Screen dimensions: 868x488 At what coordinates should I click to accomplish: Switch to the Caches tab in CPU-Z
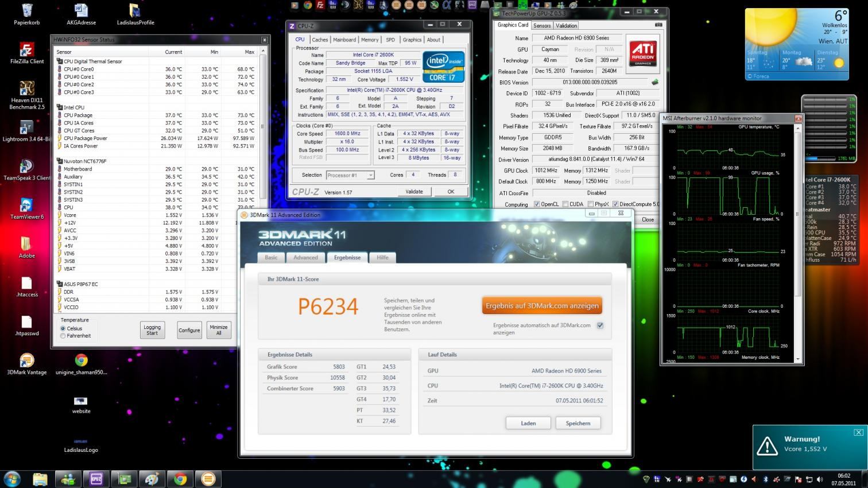click(320, 40)
